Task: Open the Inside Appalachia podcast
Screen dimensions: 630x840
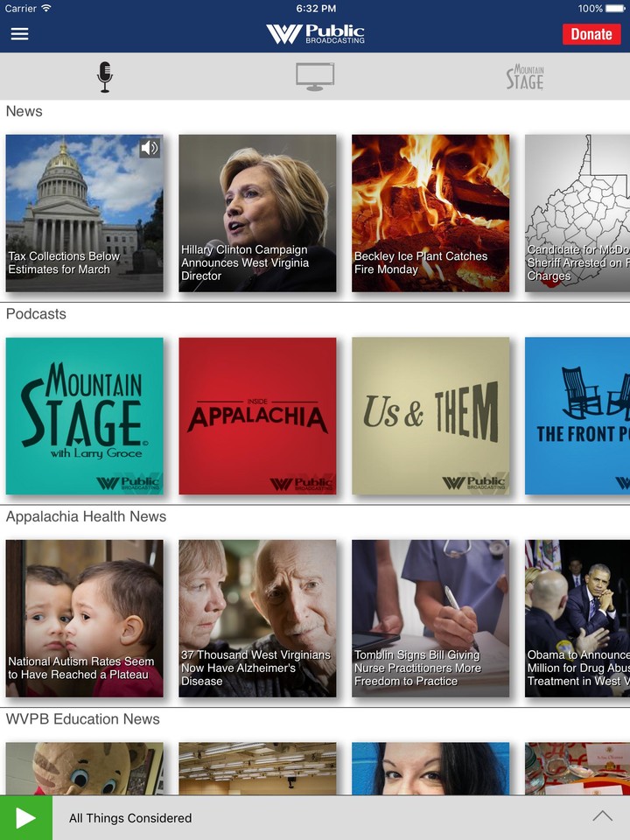Action: [x=257, y=416]
